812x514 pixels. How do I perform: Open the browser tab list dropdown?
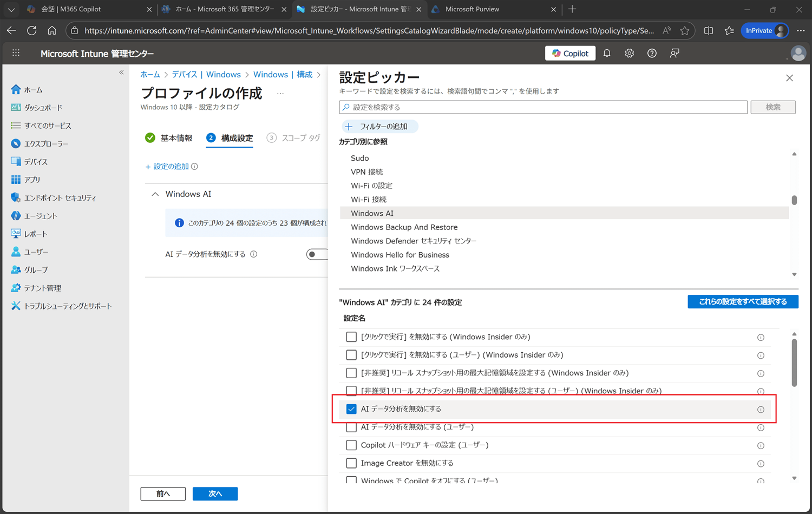(11, 9)
